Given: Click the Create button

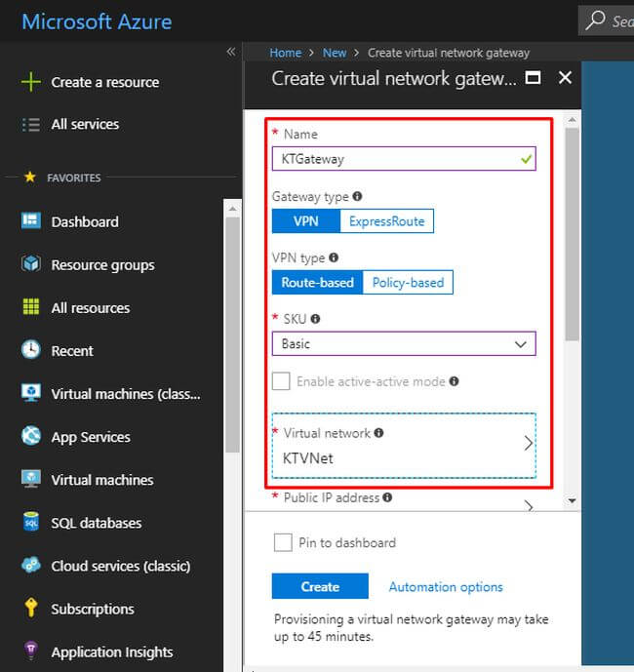Looking at the screenshot, I should point(320,586).
